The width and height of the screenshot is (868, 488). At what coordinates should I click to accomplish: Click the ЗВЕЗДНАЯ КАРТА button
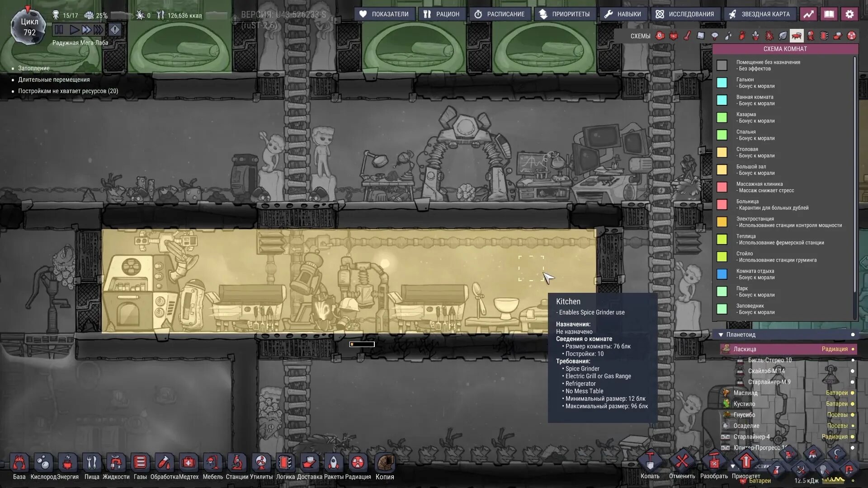click(759, 14)
